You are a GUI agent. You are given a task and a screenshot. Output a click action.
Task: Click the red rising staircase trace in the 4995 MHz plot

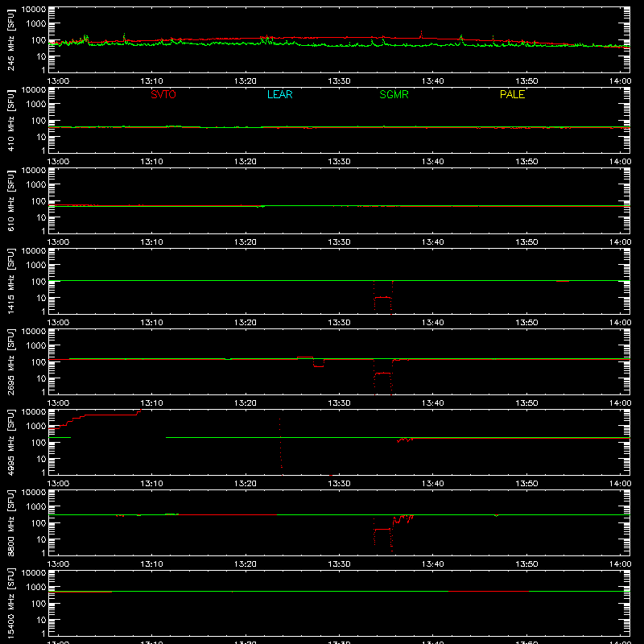pyautogui.click(x=95, y=418)
